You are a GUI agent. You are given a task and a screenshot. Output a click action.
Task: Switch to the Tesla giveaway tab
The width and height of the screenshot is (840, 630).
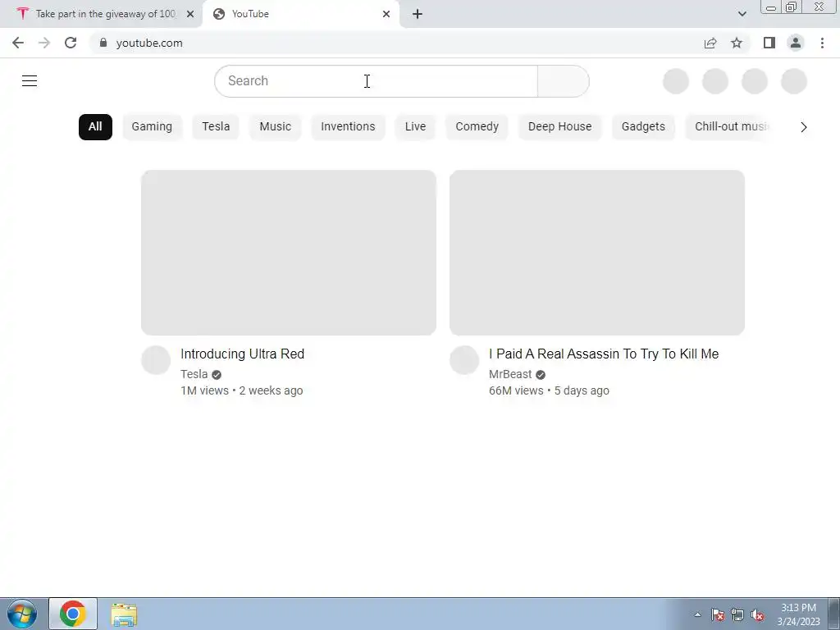[101, 14]
